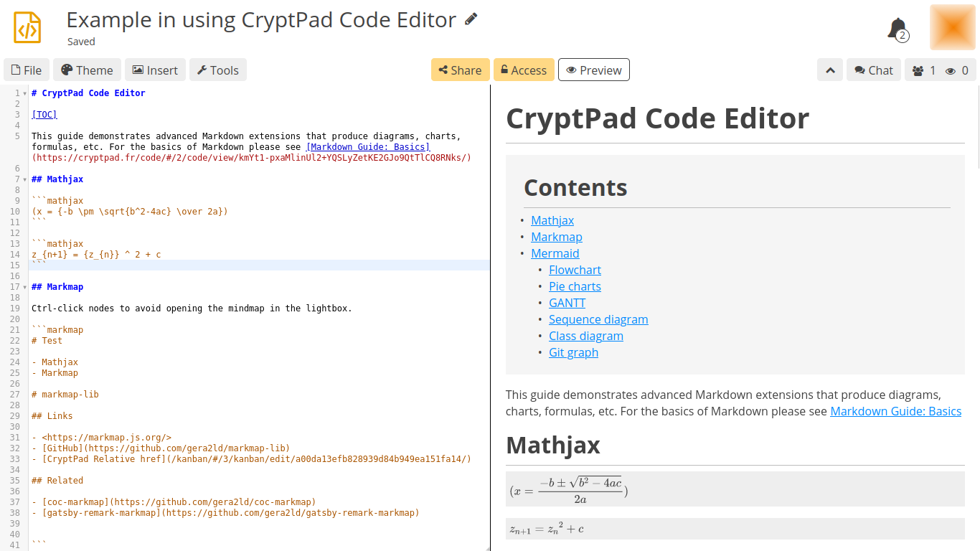The image size is (980, 551).
Task: Click the 'Ctrl-click nodes' editor line
Action: tap(192, 309)
